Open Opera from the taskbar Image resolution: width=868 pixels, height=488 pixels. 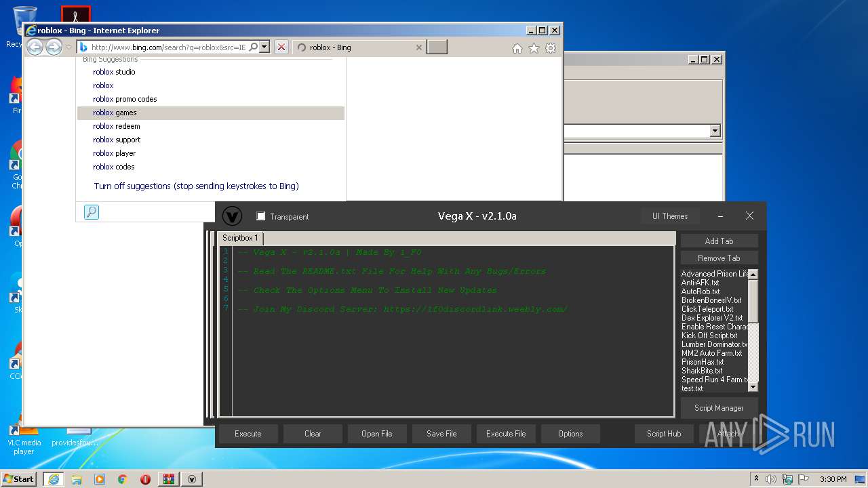point(145,479)
